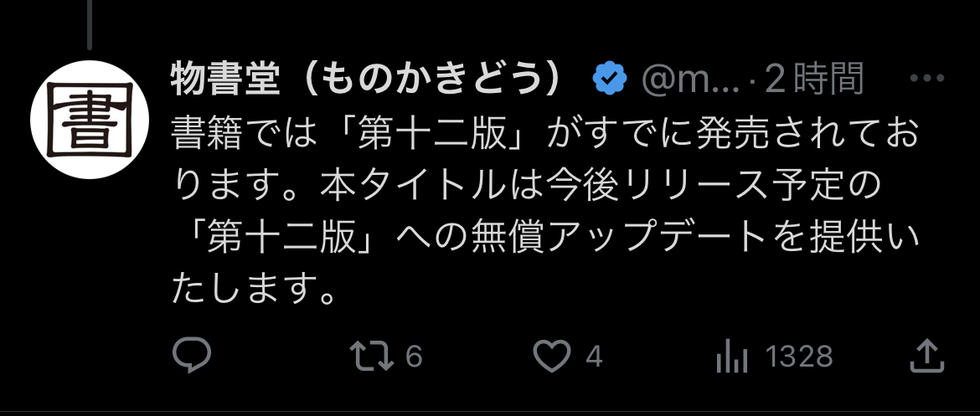Click the retweet count 6
This screenshot has height=416, width=980.
point(414,357)
